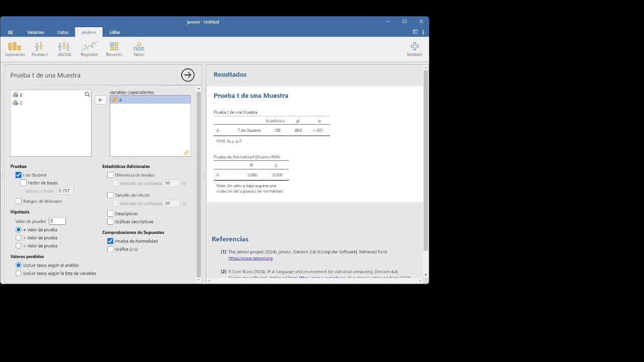Image resolution: width=644 pixels, height=362 pixels.
Task: Select variable B in the list
Action: click(x=51, y=95)
